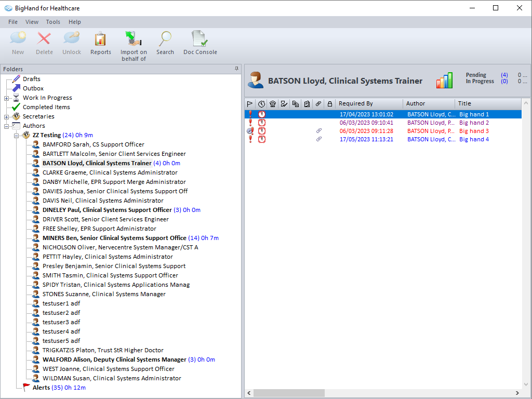The image size is (532, 399).
Task: Click the paperclip icon on Big hand 4 row
Action: point(319,139)
